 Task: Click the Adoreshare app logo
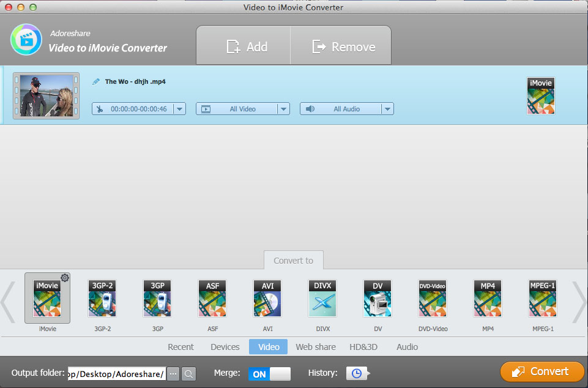(x=26, y=39)
